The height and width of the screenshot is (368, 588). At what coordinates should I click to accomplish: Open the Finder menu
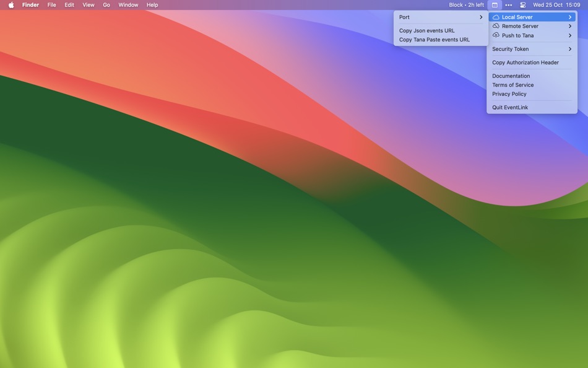30,5
